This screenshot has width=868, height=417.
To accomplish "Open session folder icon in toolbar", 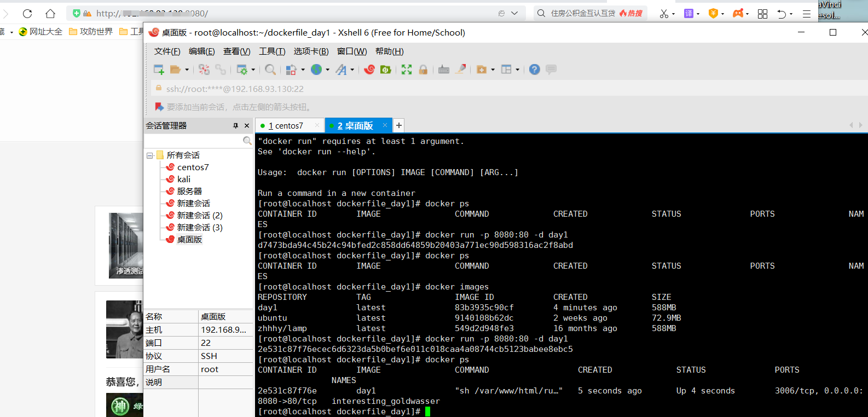I will (x=176, y=69).
